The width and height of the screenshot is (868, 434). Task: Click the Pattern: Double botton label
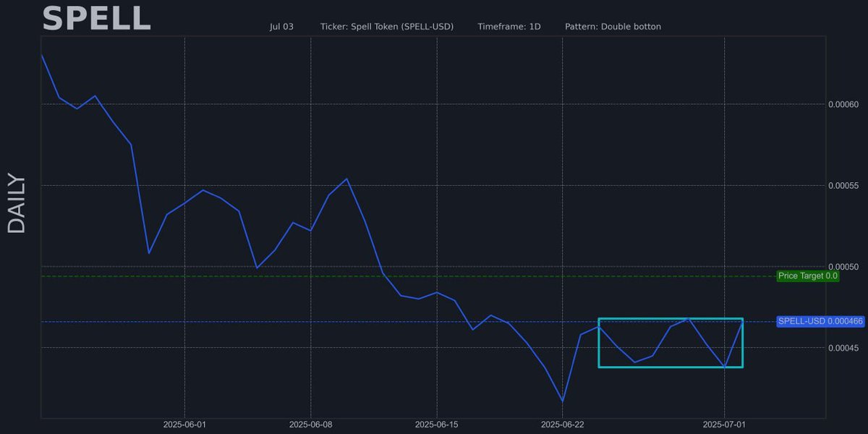(613, 27)
